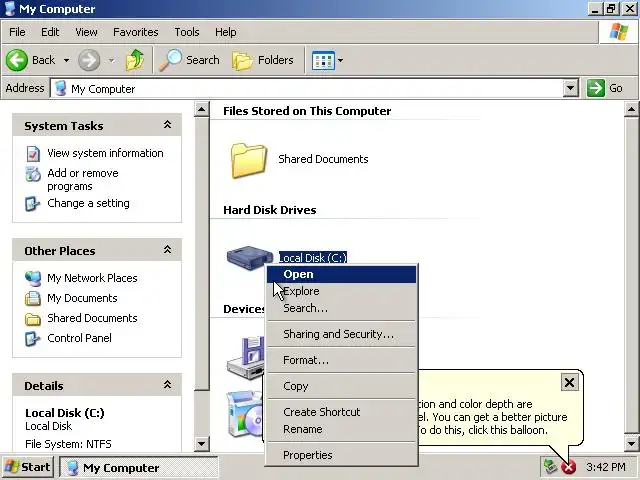Select the floppy drive icon
Screen dimensions: 640x480
pyautogui.click(x=246, y=358)
